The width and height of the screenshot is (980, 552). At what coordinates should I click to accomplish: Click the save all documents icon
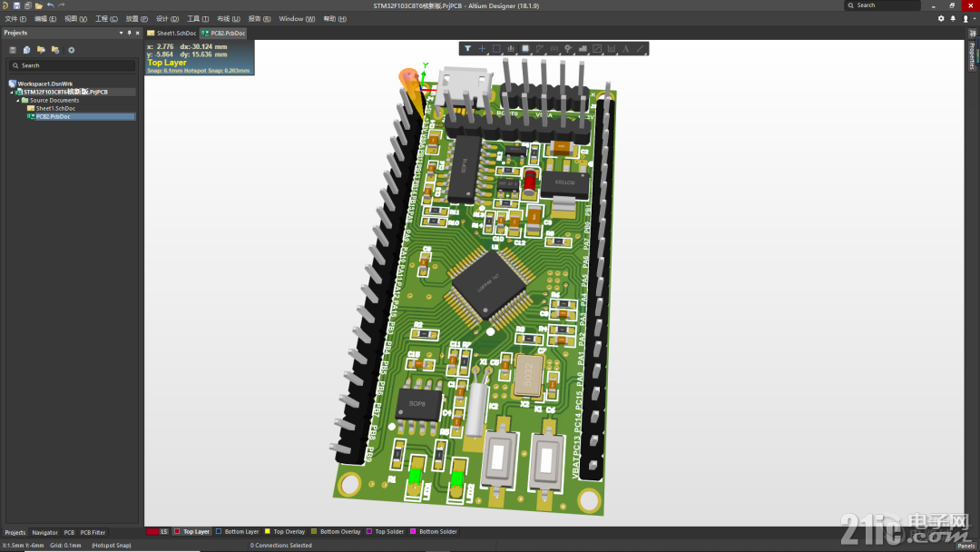27,5
